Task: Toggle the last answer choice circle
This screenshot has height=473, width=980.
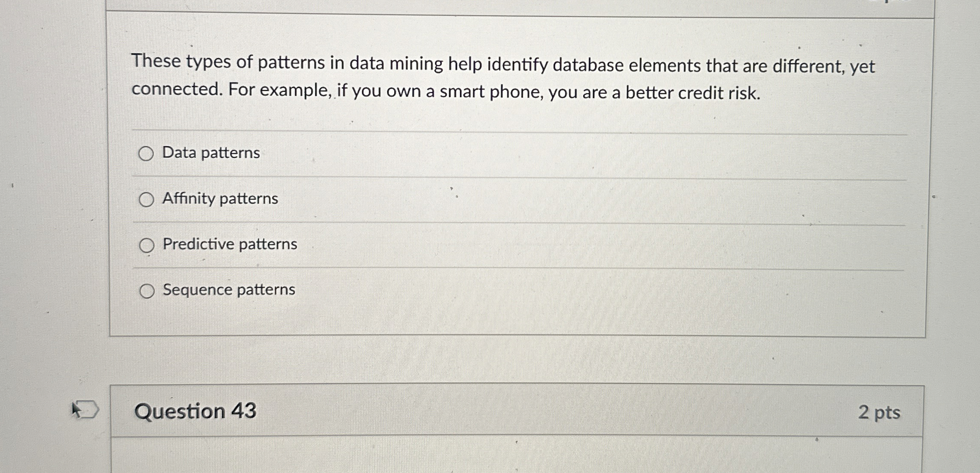Action: pyautogui.click(x=146, y=291)
